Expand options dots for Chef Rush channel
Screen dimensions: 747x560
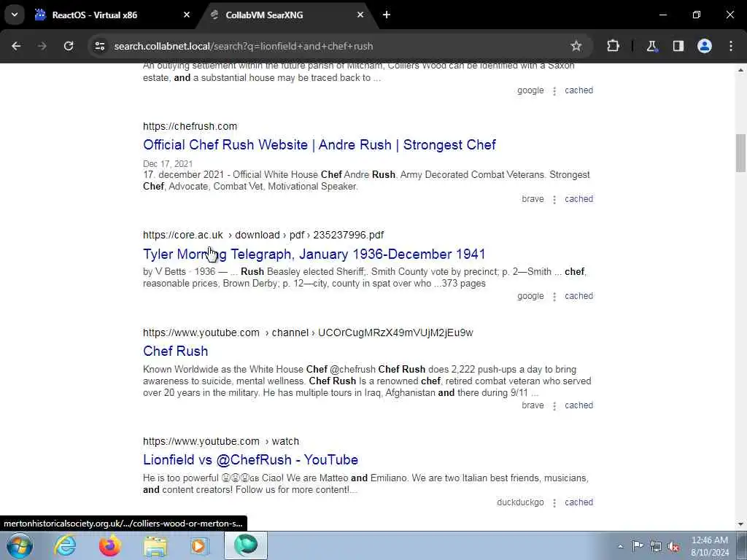click(x=554, y=405)
